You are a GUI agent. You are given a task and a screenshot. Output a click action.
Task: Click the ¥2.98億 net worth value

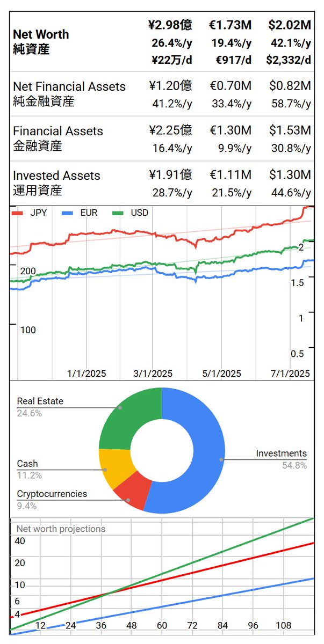click(170, 25)
